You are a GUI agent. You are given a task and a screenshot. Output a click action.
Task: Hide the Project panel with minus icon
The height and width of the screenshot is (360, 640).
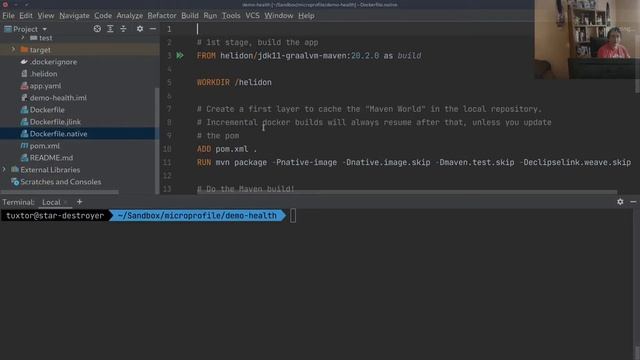pyautogui.click(x=153, y=29)
